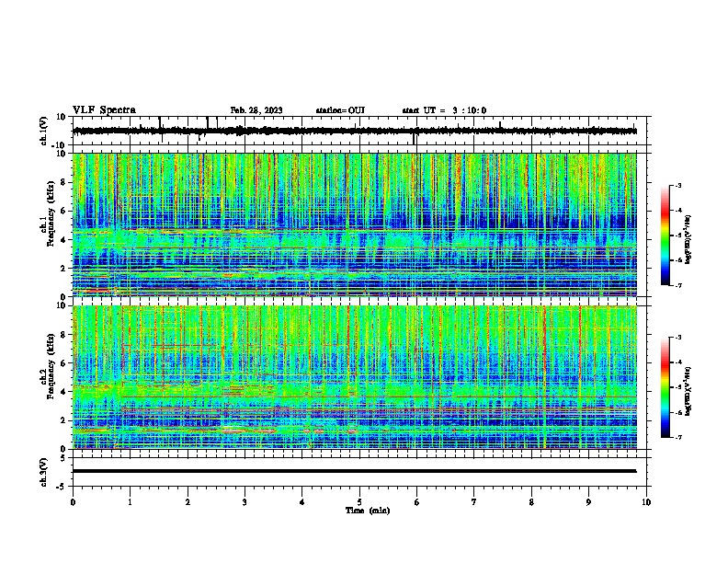Click the "Time (min)" axis label

click(368, 511)
